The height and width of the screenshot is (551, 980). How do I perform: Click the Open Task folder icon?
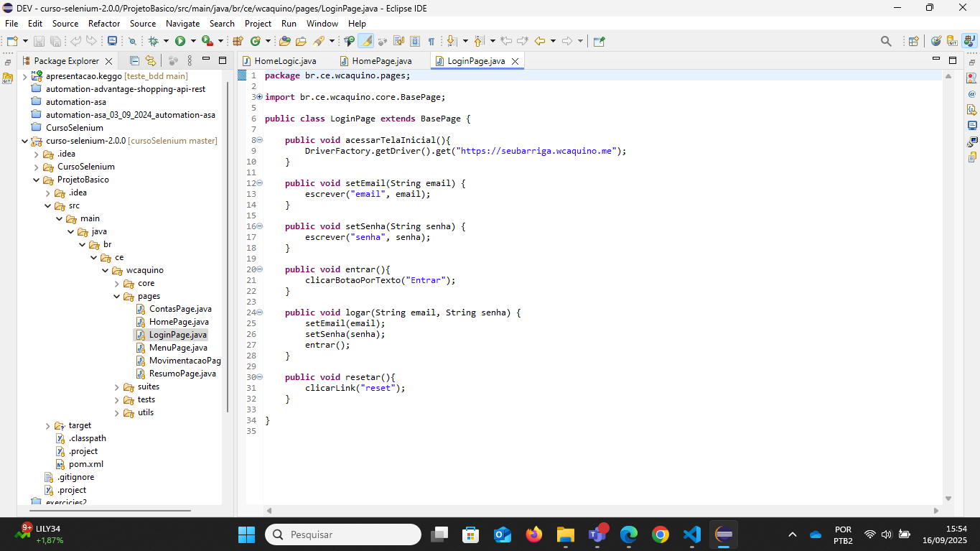click(x=301, y=41)
